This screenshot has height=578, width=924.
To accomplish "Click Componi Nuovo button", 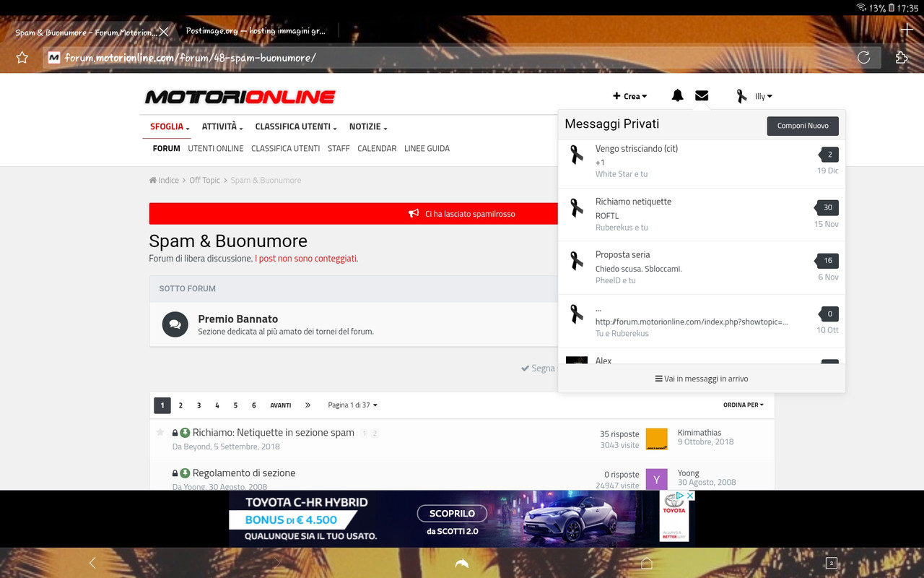I will [x=803, y=126].
